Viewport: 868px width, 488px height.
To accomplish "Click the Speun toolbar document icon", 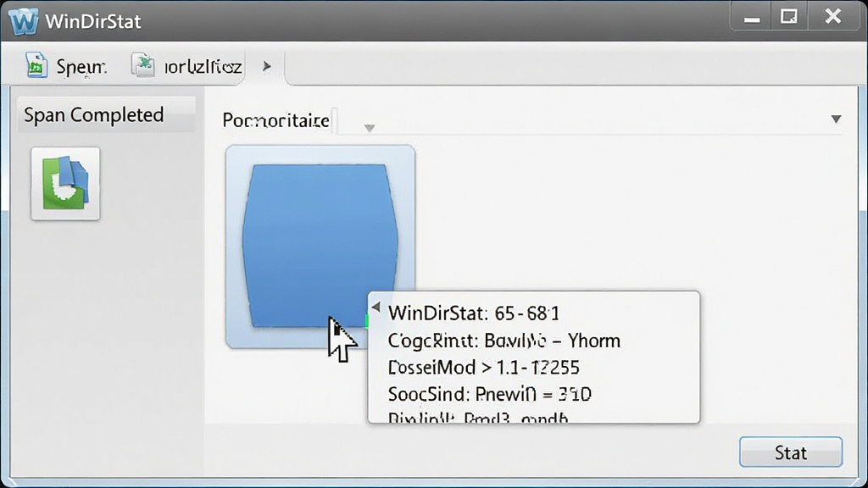I will tap(36, 65).
